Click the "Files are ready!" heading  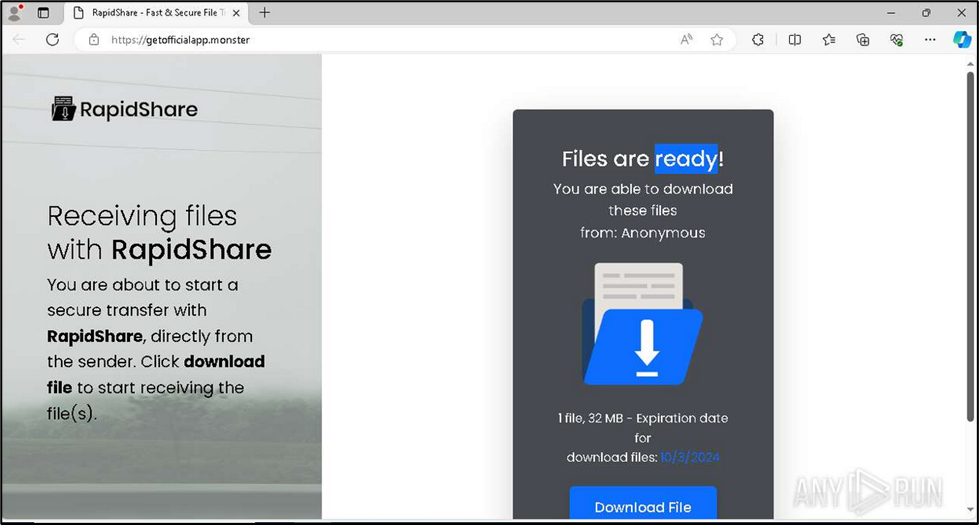[x=643, y=159]
